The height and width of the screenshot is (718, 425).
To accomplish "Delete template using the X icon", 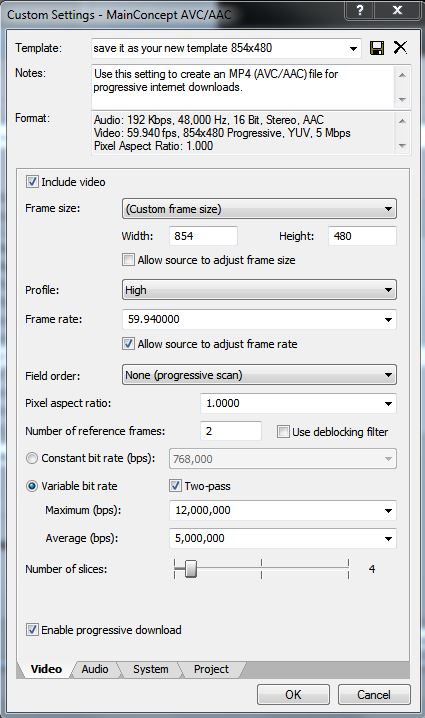I will [400, 47].
